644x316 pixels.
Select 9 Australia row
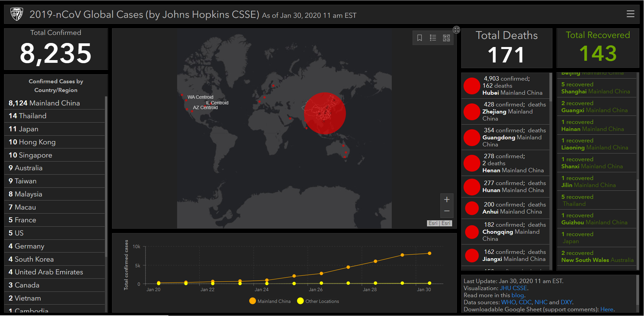tap(55, 168)
